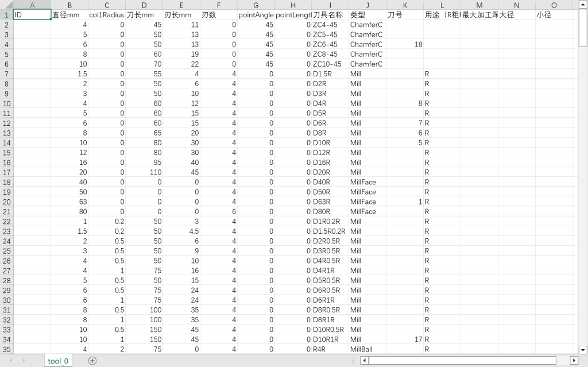The height and width of the screenshot is (367, 588).
Task: Click the pointAngle header cell
Action: [x=256, y=15]
